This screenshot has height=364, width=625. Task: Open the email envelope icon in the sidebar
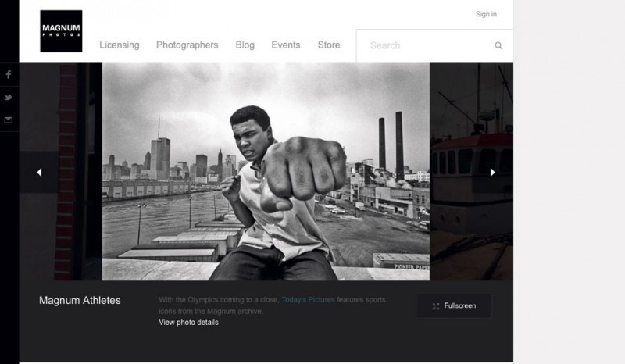click(9, 120)
